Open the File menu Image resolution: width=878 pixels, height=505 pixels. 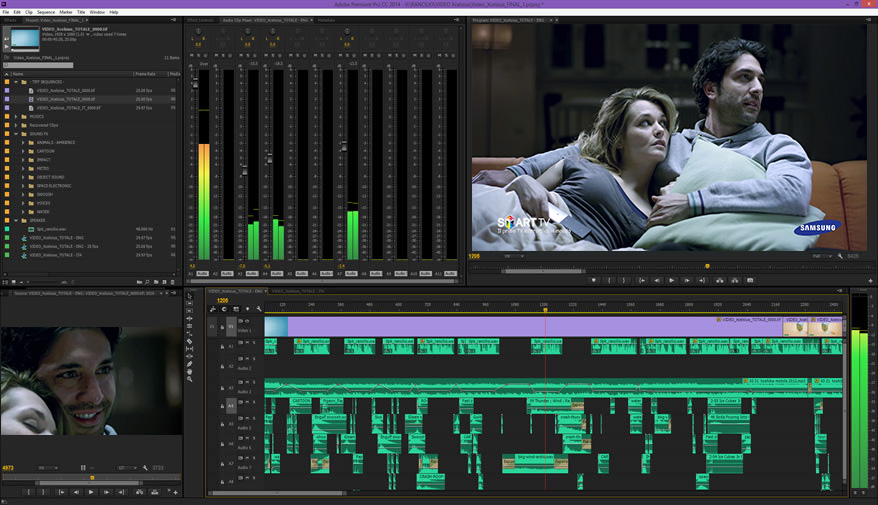[x=6, y=12]
